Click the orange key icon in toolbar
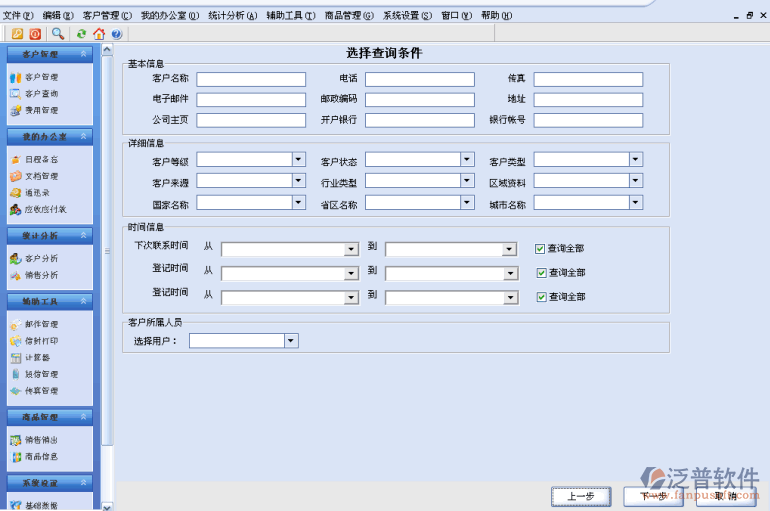Viewport: 770px width, 511px height. point(17,33)
